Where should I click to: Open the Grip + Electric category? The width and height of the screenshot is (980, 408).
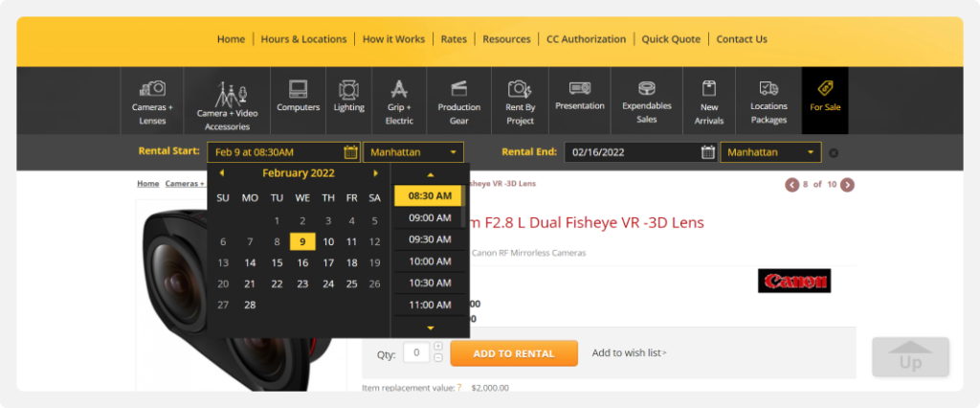[x=399, y=100]
